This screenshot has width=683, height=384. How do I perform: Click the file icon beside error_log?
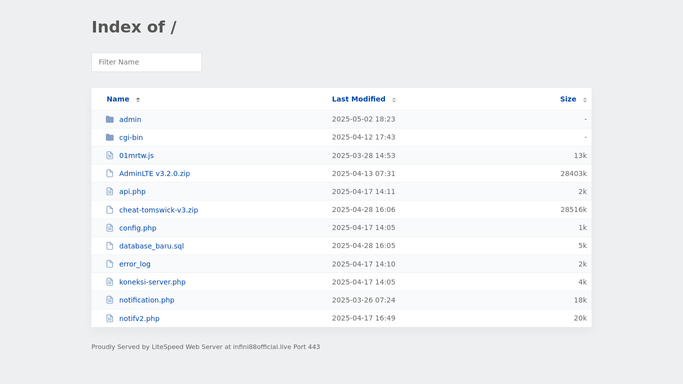coord(110,264)
